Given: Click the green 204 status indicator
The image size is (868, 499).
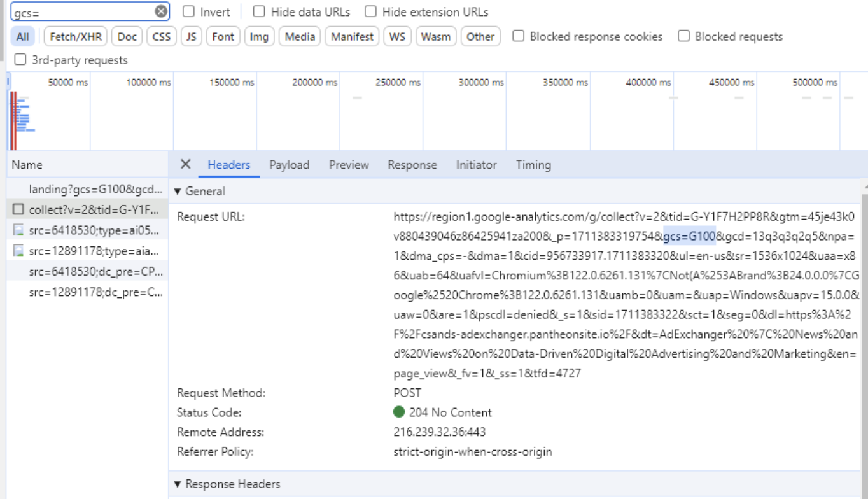Looking at the screenshot, I should coord(399,412).
